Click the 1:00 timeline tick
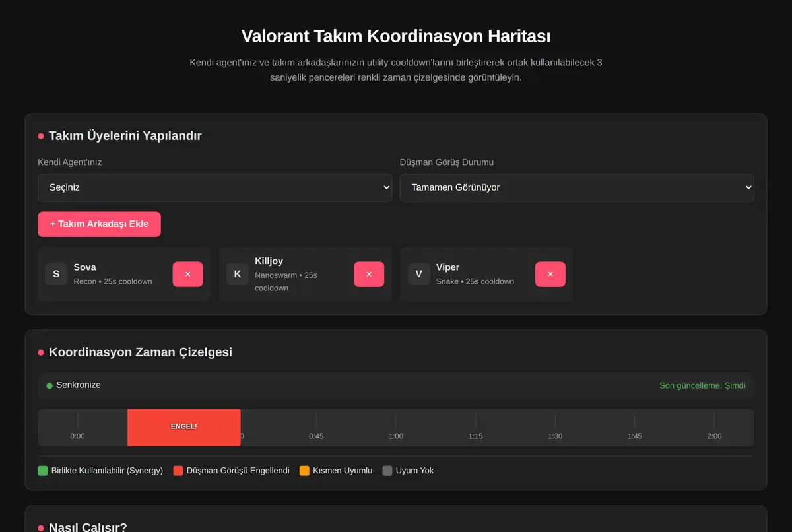The height and width of the screenshot is (532, 792). [x=396, y=436]
